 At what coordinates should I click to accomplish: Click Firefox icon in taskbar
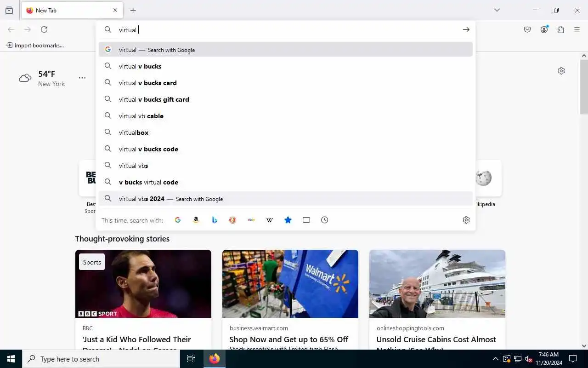[215, 359]
